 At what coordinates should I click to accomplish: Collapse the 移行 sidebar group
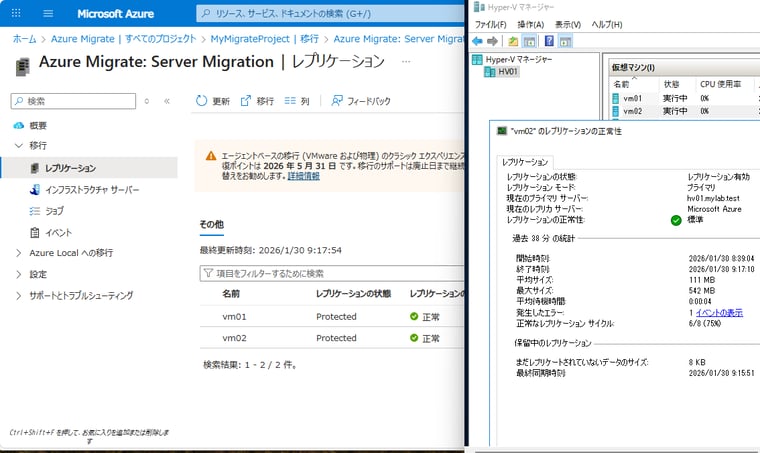tap(19, 145)
